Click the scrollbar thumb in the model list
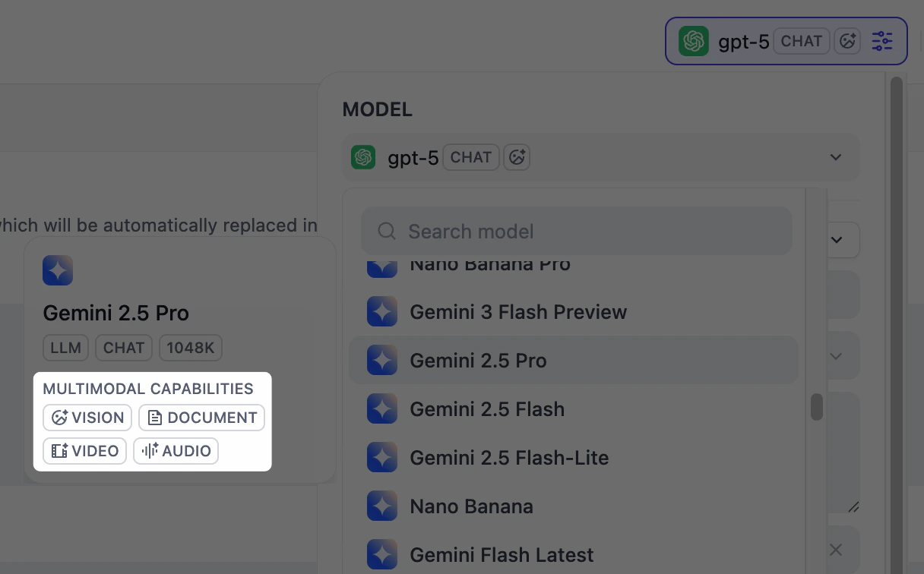 (817, 407)
